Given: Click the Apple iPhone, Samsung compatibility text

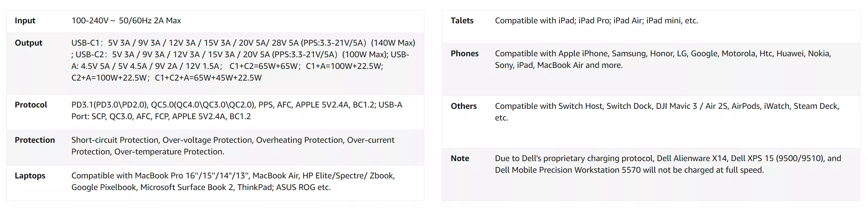Looking at the screenshot, I should coord(662,59).
